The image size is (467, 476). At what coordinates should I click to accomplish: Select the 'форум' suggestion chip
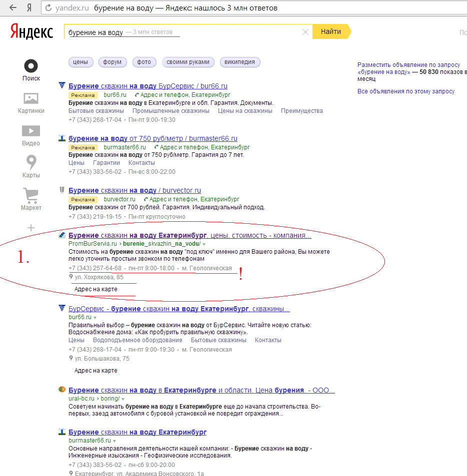click(112, 62)
